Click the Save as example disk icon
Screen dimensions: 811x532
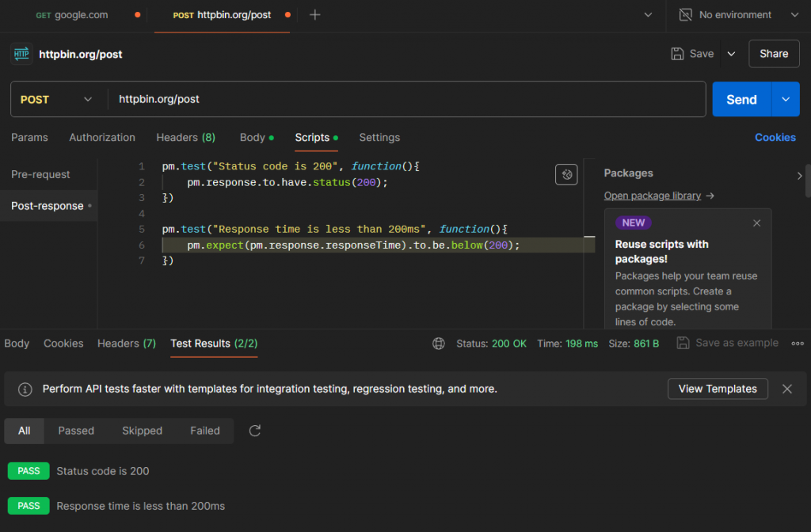coord(683,343)
